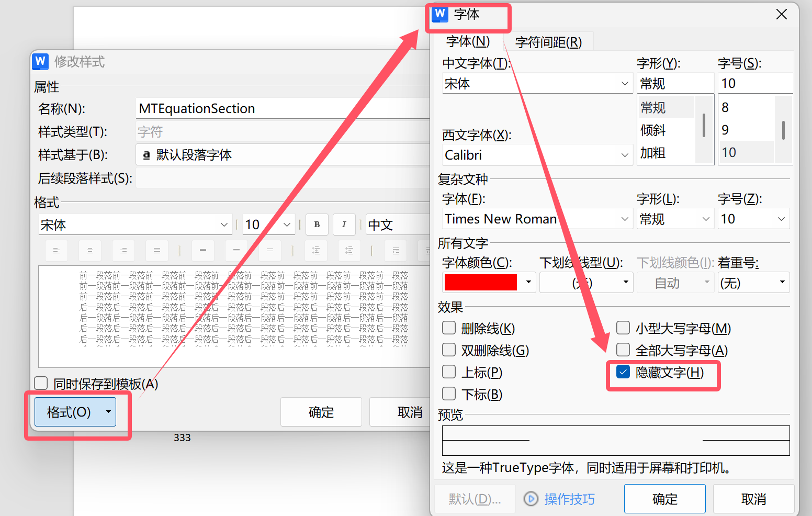Open the 中文字体 宋体 dropdown
812x516 pixels.
coord(624,83)
